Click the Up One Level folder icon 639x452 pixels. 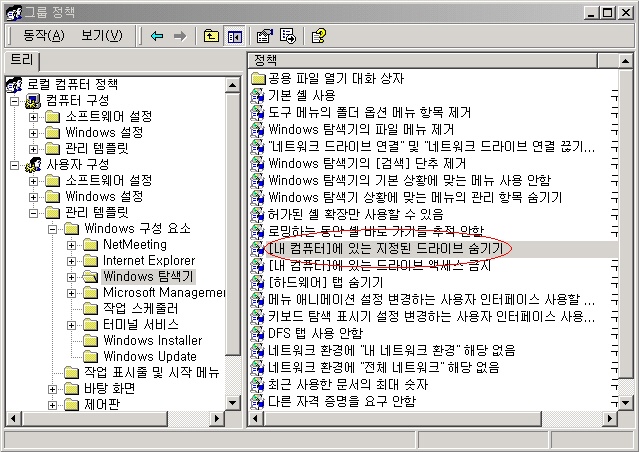210,36
